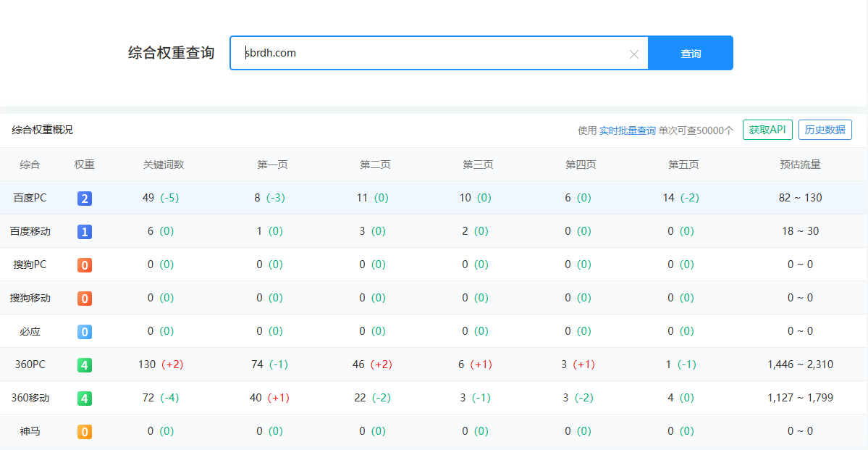Image resolution: width=868 pixels, height=450 pixels.
Task: Open the 实时批量查询 link
Action: coord(627,130)
